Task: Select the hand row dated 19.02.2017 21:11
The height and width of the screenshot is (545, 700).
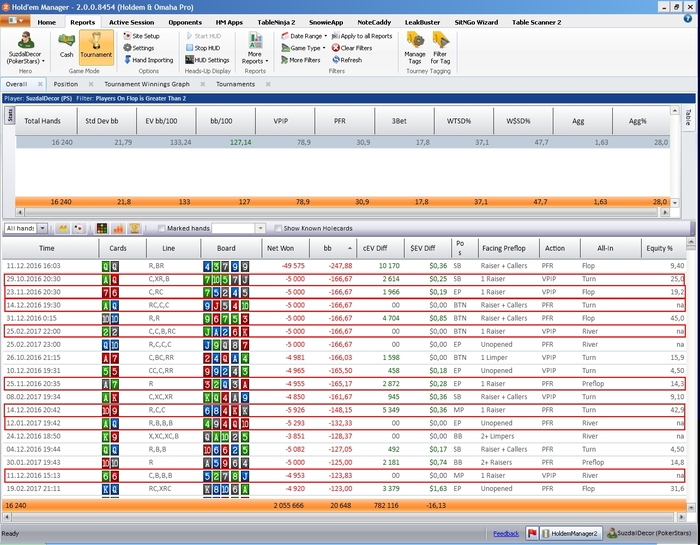Action: tap(344, 489)
